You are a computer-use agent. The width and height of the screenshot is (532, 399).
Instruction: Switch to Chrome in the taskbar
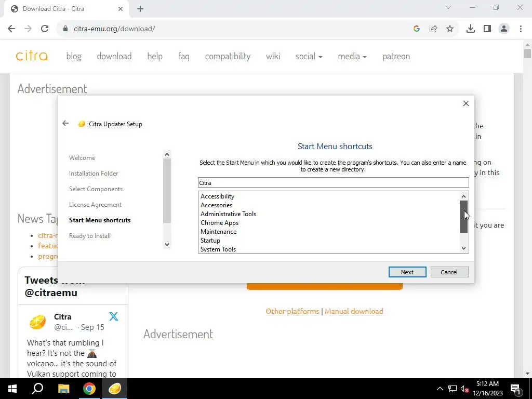click(x=89, y=389)
